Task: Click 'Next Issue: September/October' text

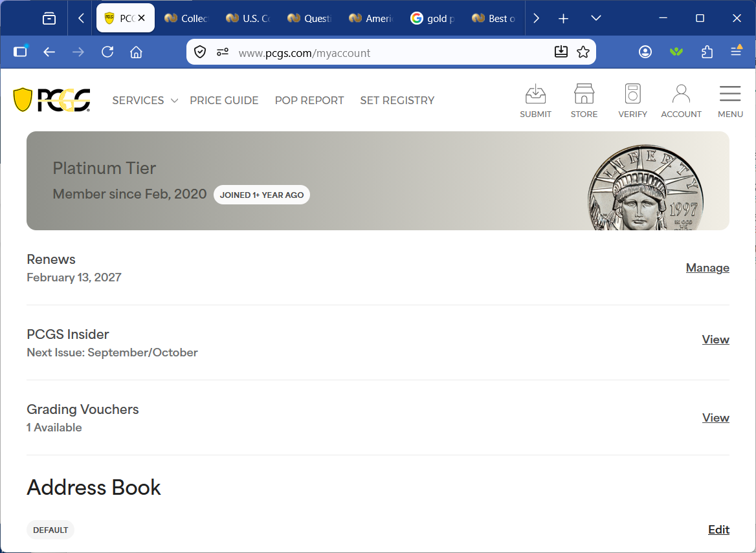Action: click(113, 352)
